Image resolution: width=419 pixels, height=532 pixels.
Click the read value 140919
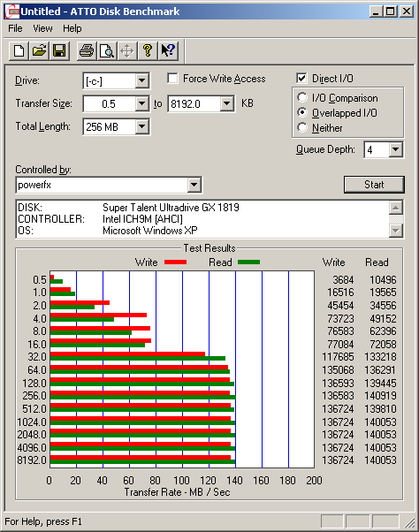380,396
